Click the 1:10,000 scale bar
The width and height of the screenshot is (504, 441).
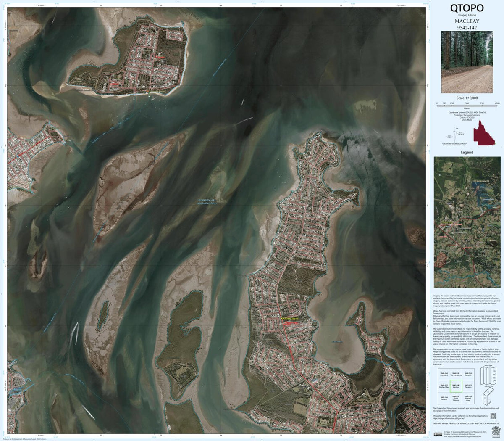tap(467, 106)
